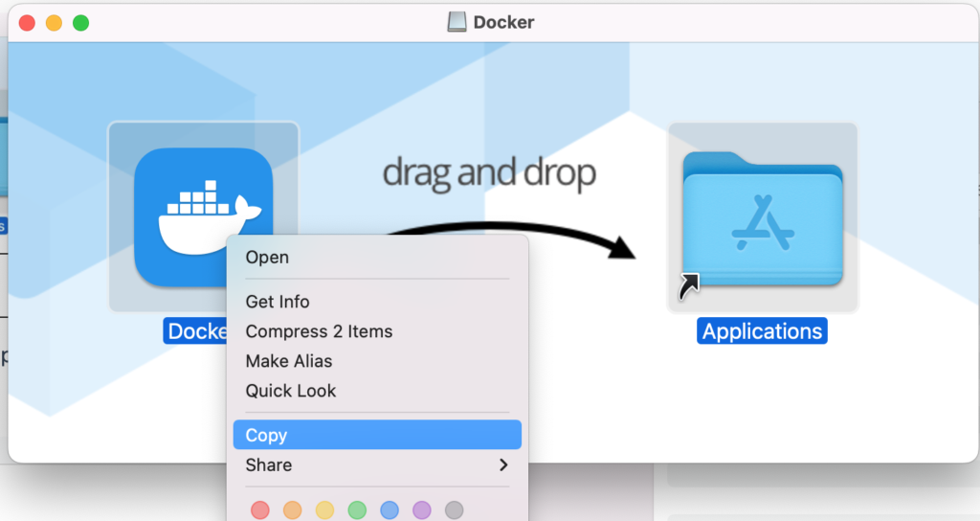
Task: Apply the gray color tag
Action: click(x=454, y=510)
